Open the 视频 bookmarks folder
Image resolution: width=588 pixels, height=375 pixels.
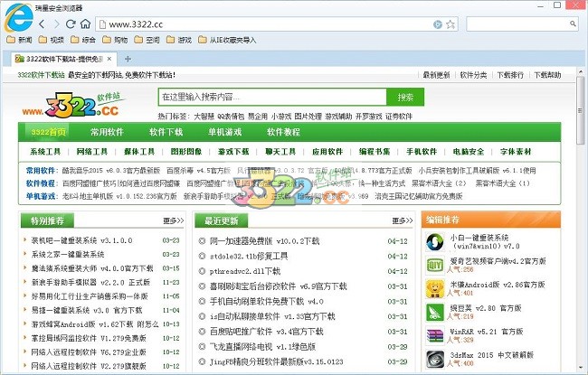52,40
